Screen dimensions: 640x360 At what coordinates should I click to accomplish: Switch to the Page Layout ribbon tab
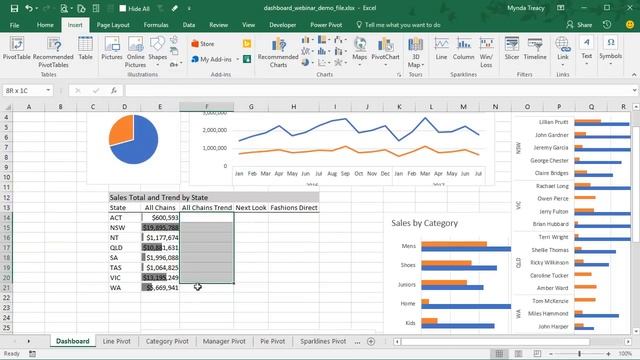[x=113, y=25]
